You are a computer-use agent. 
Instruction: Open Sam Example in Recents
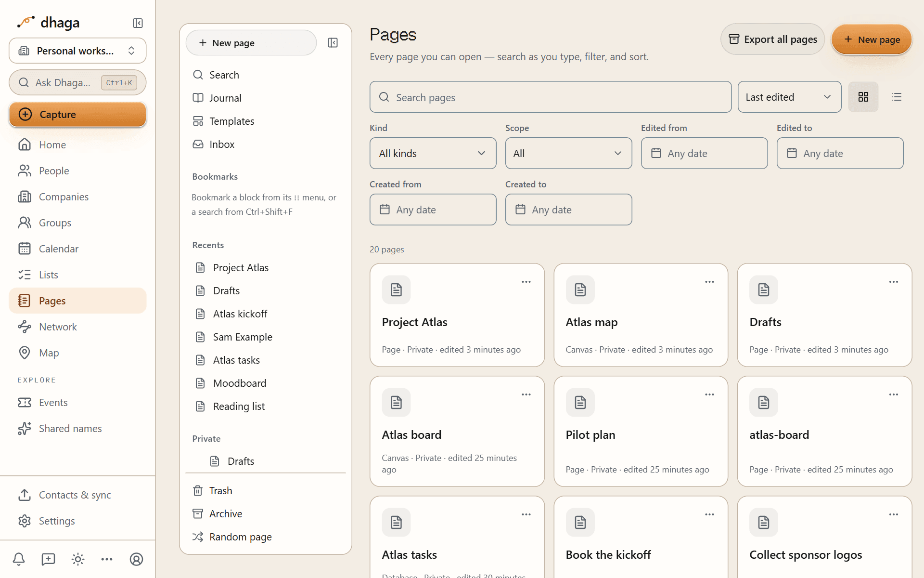coord(265,337)
